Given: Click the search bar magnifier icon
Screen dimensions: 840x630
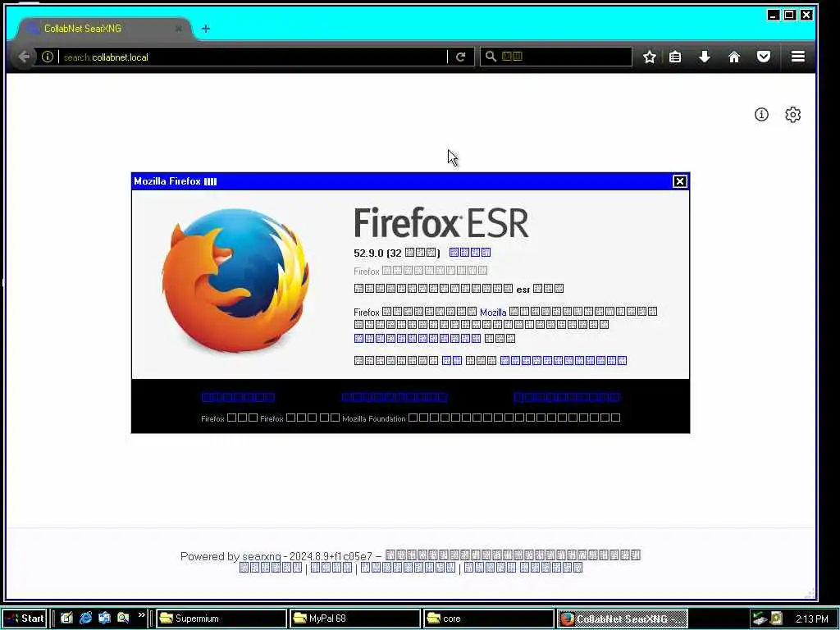Looking at the screenshot, I should point(491,57).
